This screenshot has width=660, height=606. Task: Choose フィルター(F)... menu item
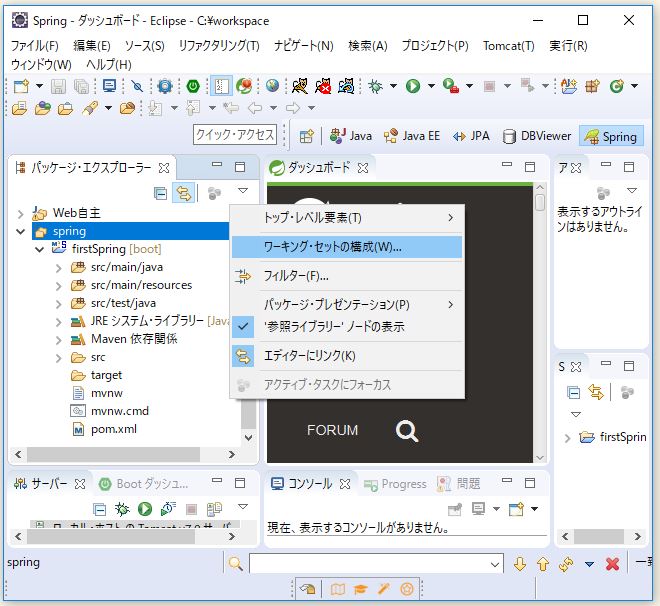tap(348, 276)
